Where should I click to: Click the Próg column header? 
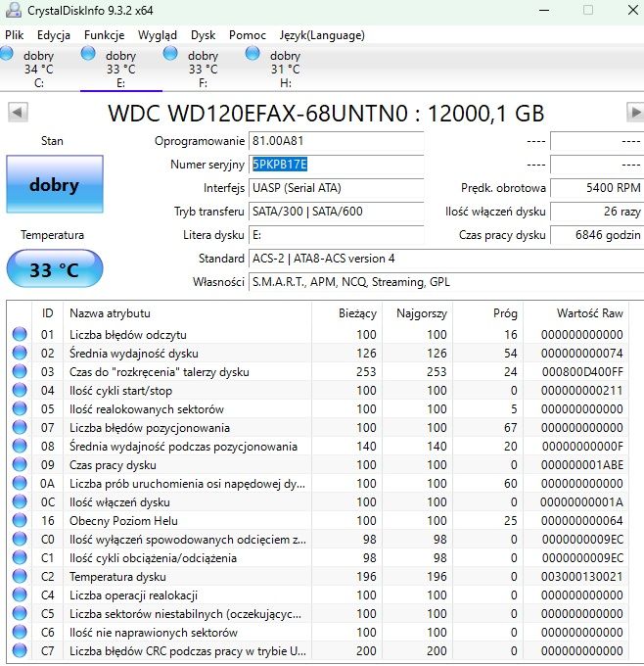(x=487, y=313)
